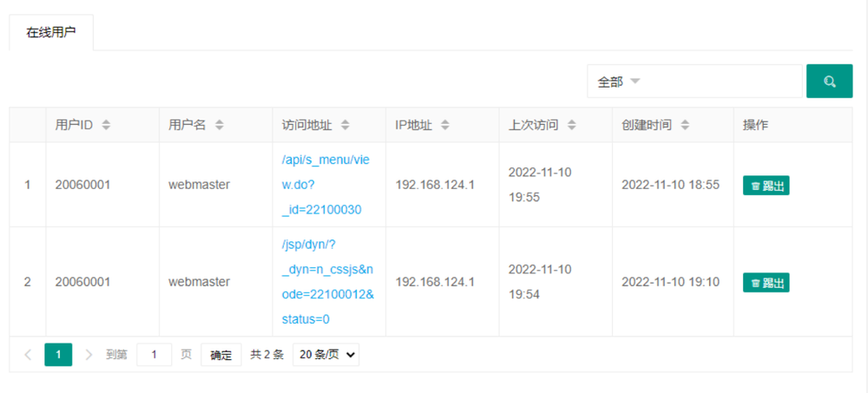
Task: Sort table by 用户名 column arrows
Action: (x=220, y=125)
